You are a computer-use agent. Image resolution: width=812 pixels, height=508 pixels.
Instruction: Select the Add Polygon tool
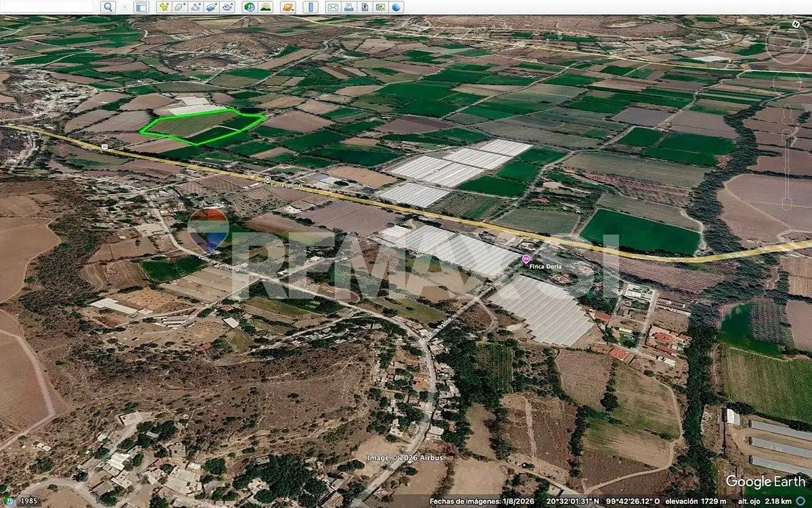pos(180,7)
